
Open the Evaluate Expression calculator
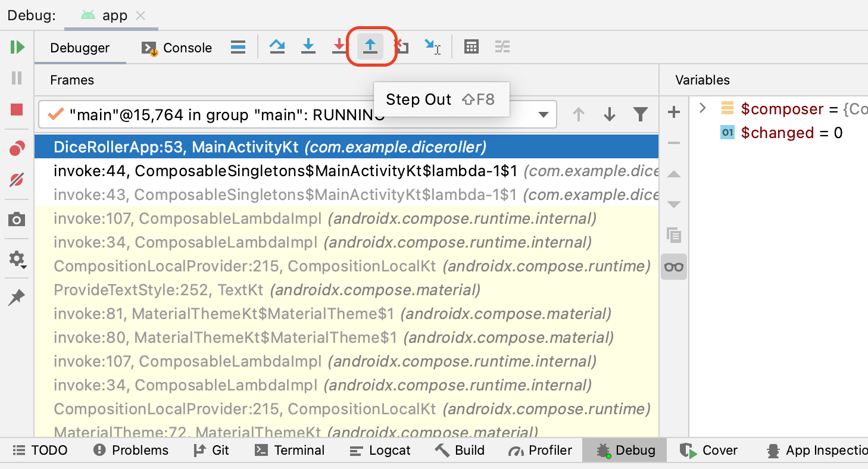point(472,47)
